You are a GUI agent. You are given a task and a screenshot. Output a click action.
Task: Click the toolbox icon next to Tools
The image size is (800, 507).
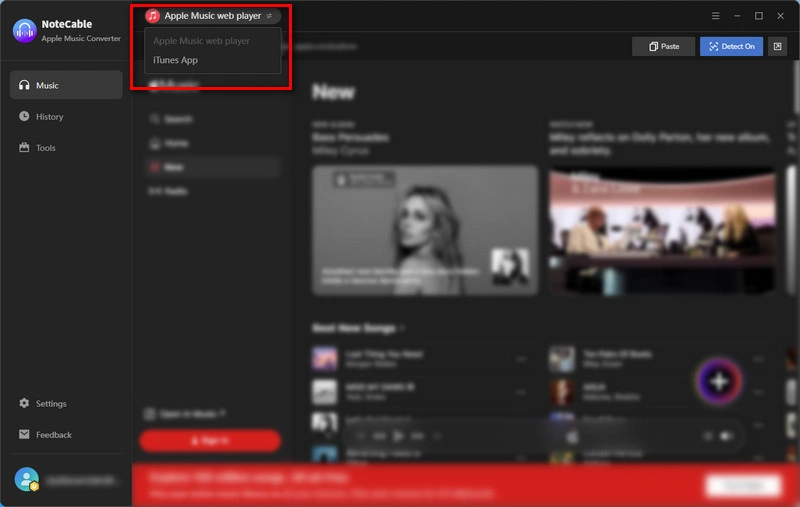24,147
